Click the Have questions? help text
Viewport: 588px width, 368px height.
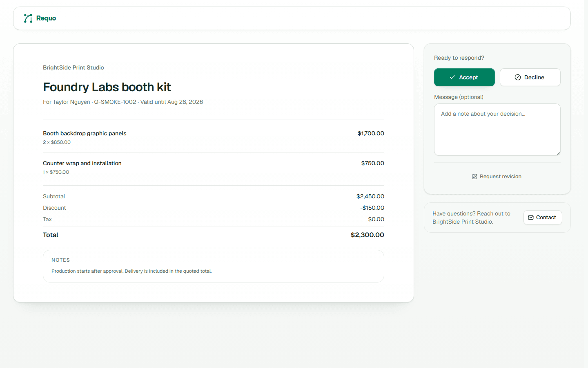[471, 218]
